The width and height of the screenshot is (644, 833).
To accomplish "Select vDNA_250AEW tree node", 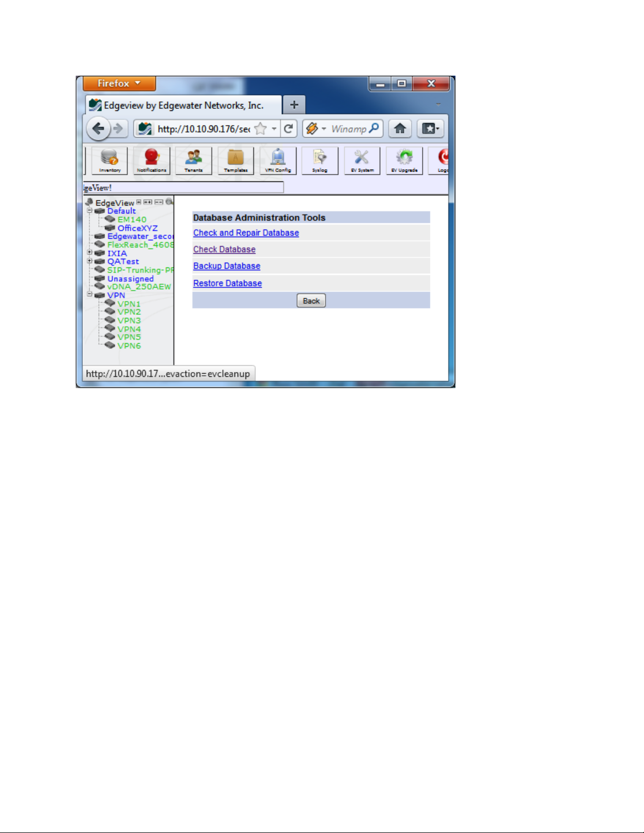I will 139,286.
